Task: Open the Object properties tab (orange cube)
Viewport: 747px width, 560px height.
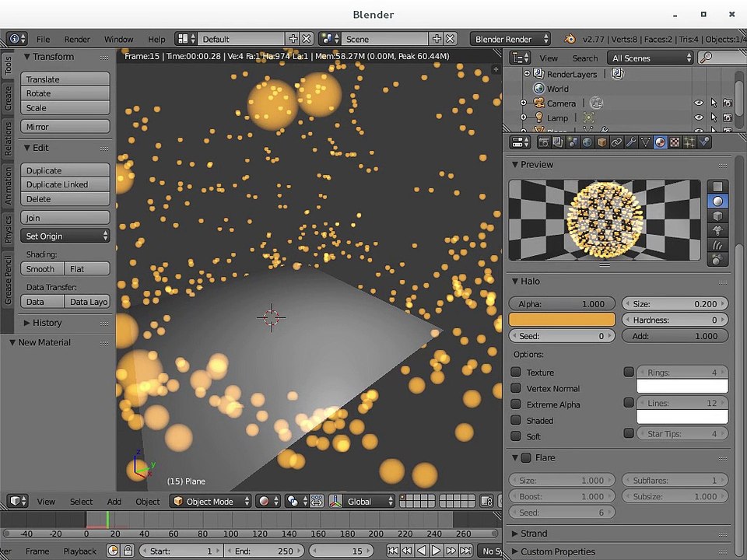Action: [x=602, y=142]
